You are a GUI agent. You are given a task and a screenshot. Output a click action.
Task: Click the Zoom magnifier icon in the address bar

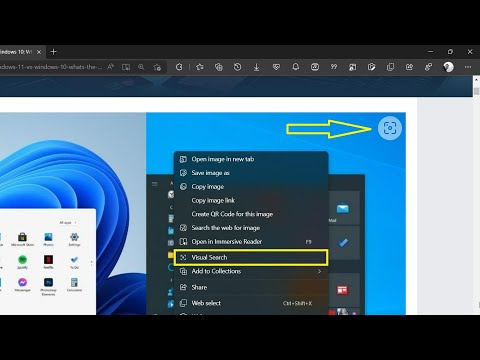(141, 67)
